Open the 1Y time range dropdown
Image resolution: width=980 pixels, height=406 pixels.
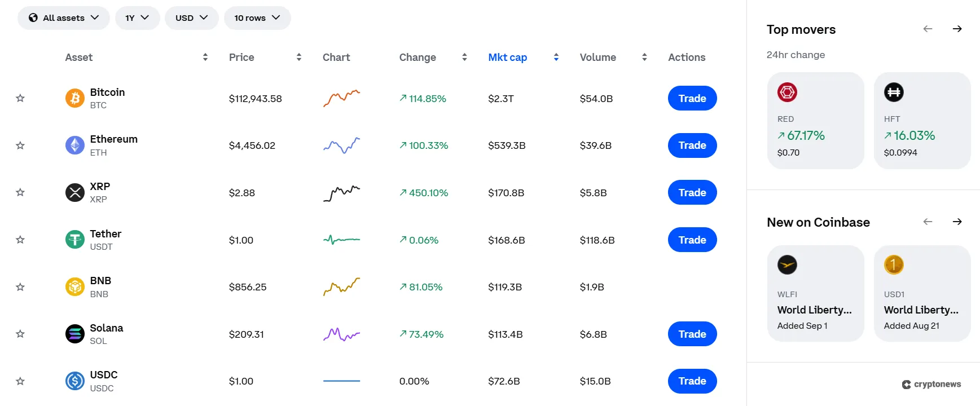pyautogui.click(x=138, y=18)
